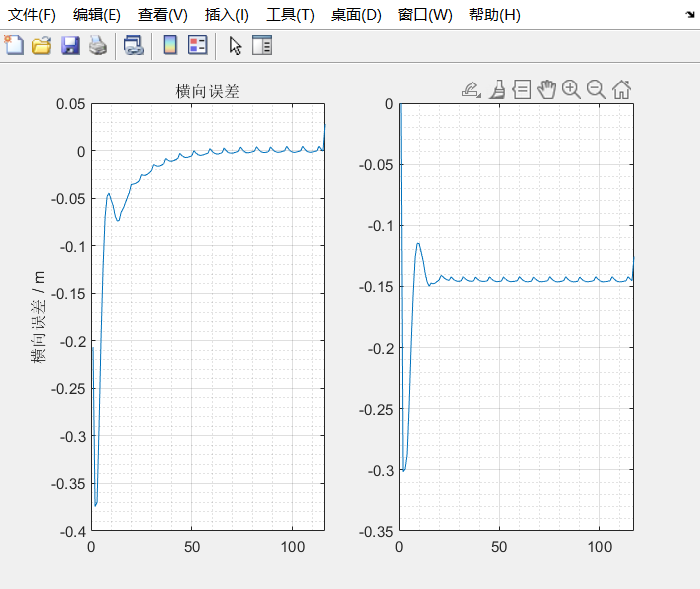700x589 pixels.
Task: Insert a colorbar via the toolbar icon
Action: tap(170, 45)
